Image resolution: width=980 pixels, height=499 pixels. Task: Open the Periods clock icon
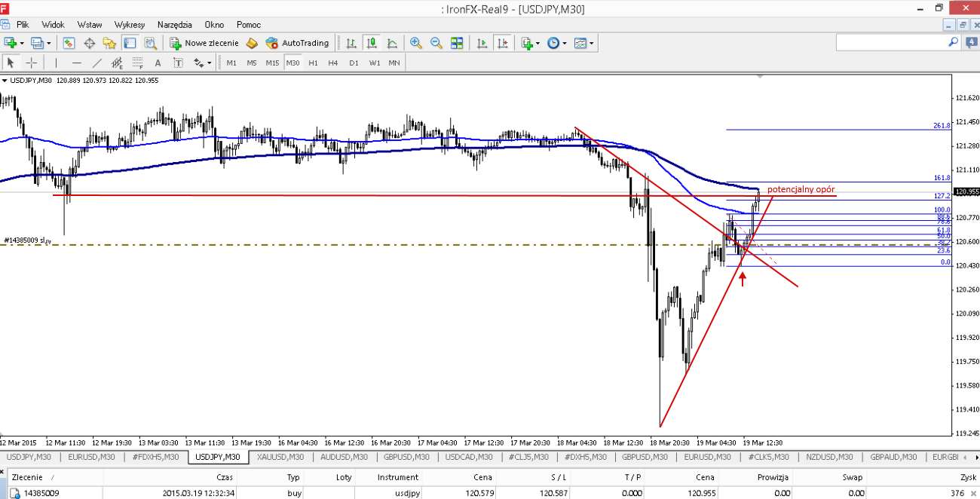click(553, 43)
